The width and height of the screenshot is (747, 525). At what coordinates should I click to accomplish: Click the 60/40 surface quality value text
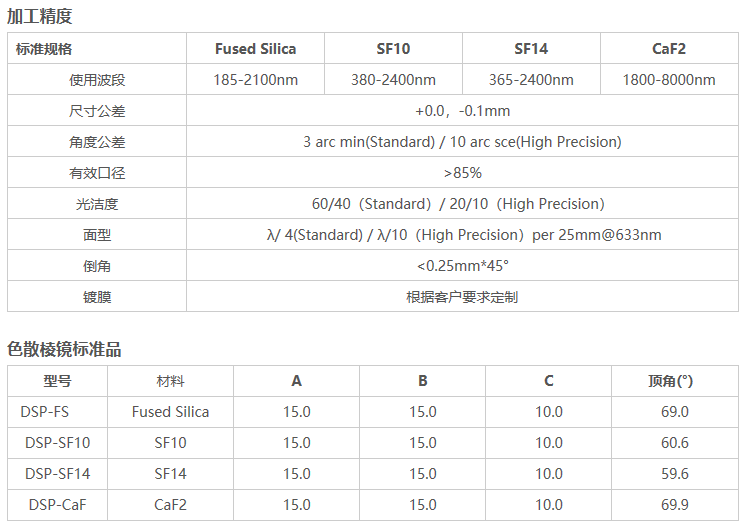coord(462,204)
